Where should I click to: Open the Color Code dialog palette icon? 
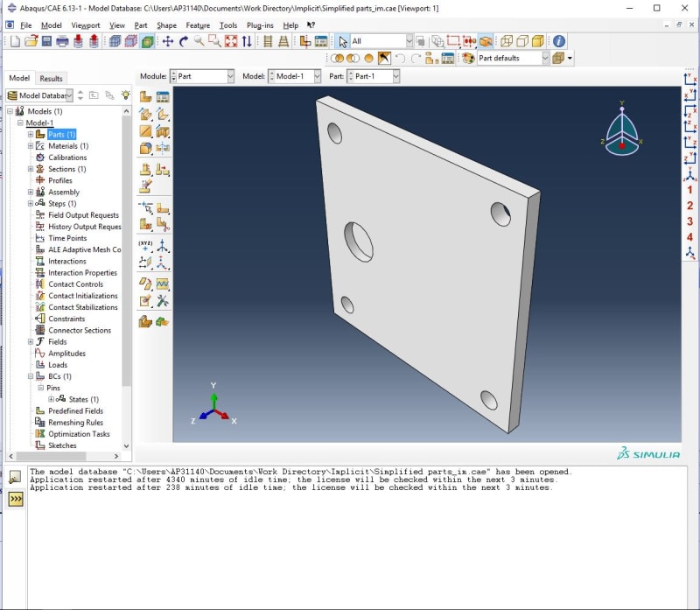(x=468, y=58)
